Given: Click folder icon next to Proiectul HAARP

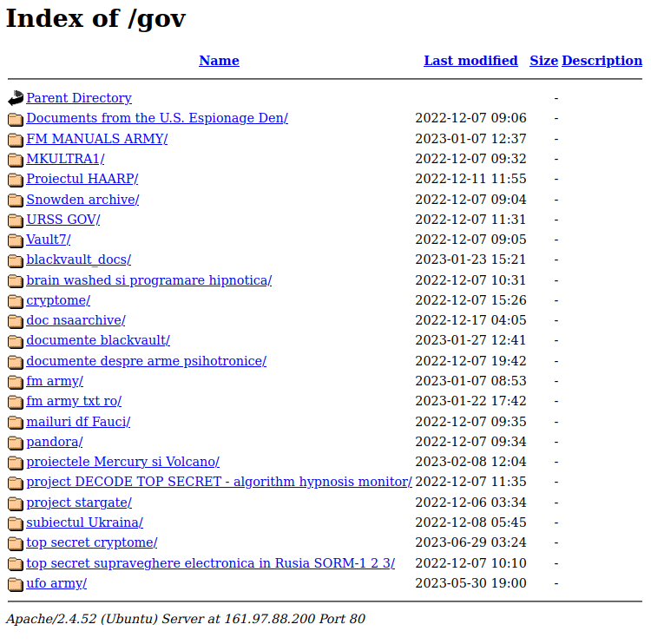Looking at the screenshot, I should (x=16, y=180).
